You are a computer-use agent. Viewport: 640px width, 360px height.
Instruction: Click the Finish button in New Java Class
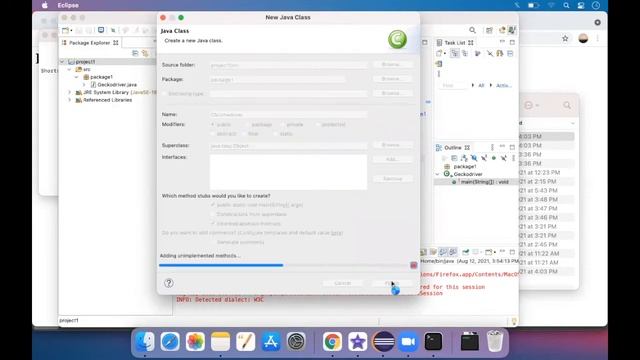pos(392,283)
